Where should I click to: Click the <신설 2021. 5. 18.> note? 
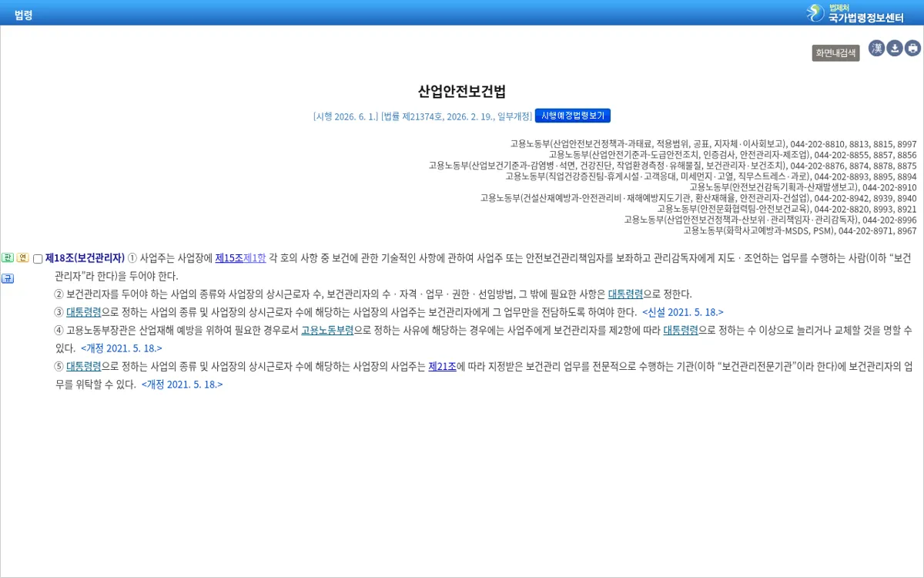(x=683, y=312)
